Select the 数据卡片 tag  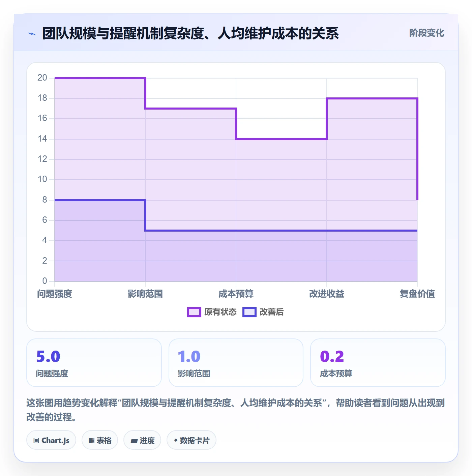[191, 440]
